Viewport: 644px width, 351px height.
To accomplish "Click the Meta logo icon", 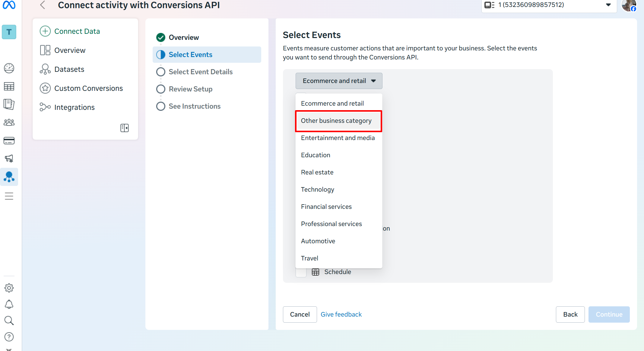I will pyautogui.click(x=9, y=5).
